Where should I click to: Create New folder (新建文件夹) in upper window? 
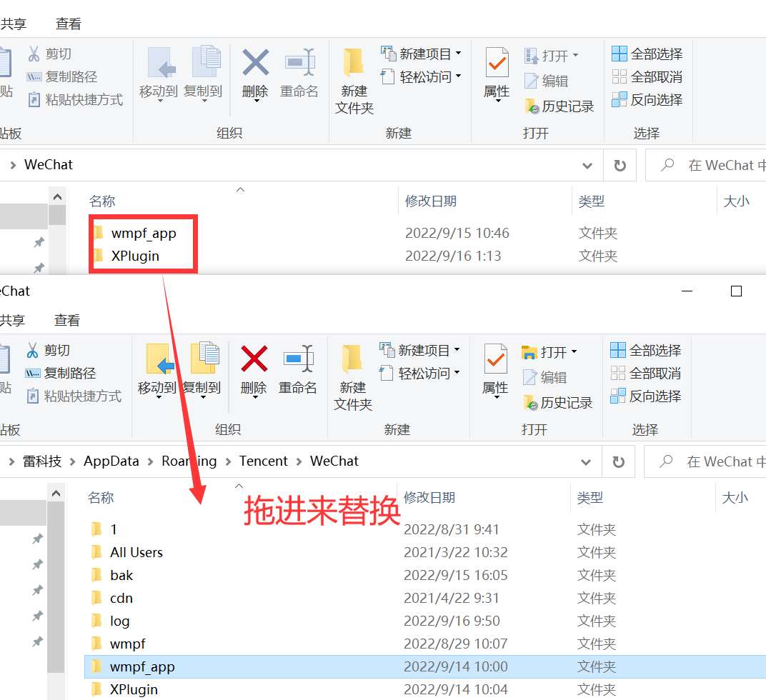click(x=354, y=81)
